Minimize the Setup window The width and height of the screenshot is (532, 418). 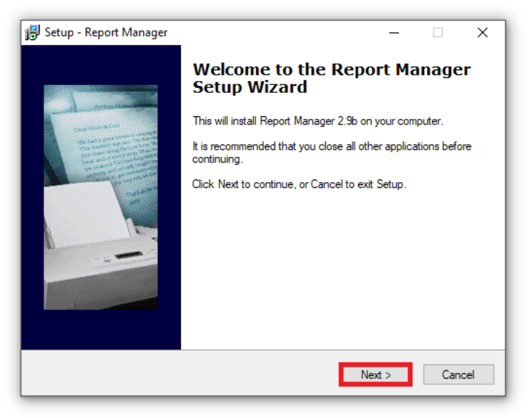pos(394,32)
